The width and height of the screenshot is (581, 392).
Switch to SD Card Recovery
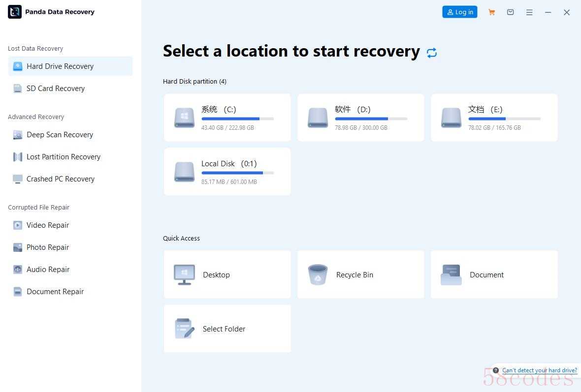70,89
